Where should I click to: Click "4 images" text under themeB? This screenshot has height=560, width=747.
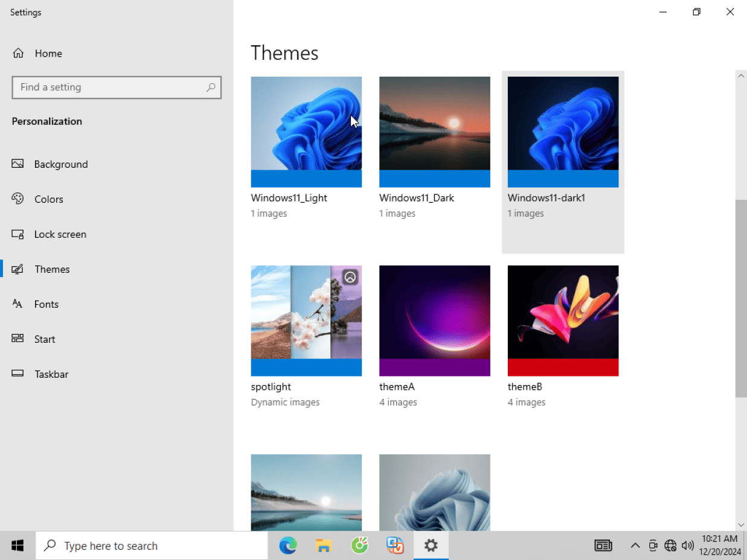(x=527, y=402)
